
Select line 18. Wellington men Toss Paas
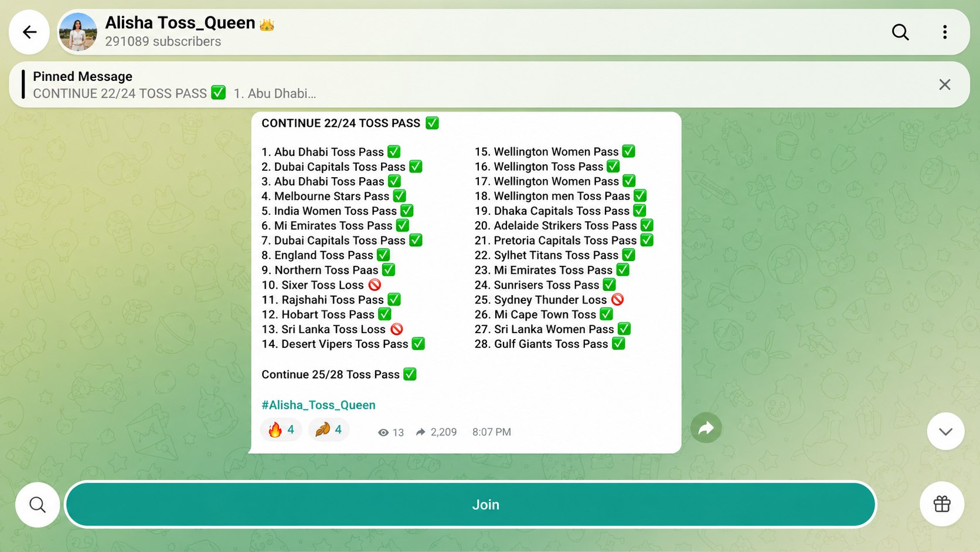(x=561, y=196)
